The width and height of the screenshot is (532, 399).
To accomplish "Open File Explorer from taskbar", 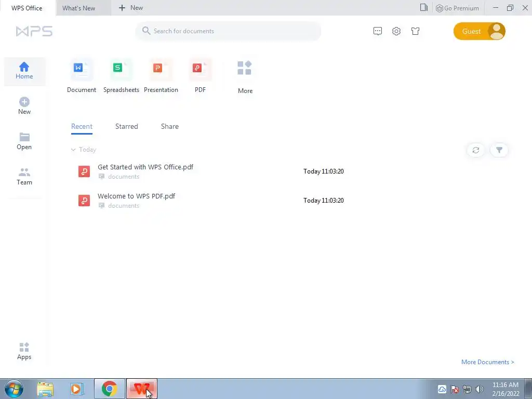I will 45,389.
